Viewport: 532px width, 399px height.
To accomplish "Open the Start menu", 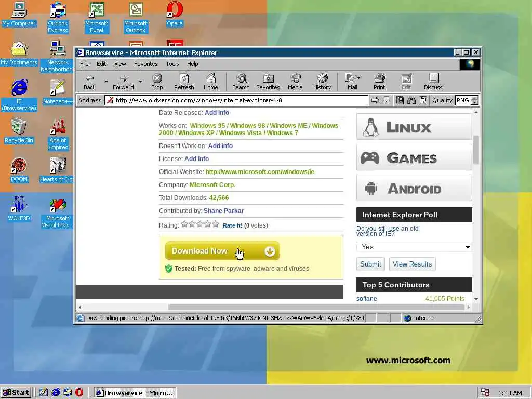I will click(x=16, y=393).
